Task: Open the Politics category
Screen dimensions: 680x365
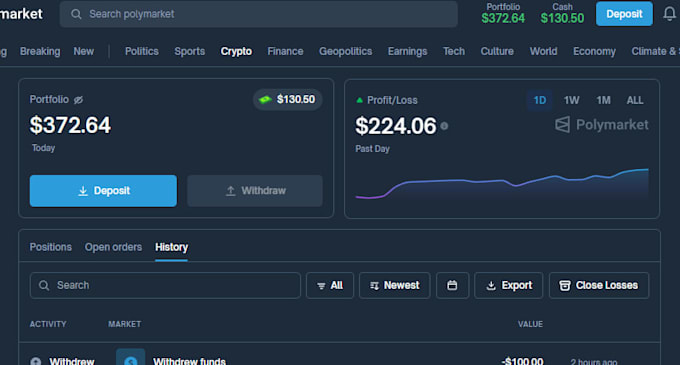Action: [x=142, y=51]
